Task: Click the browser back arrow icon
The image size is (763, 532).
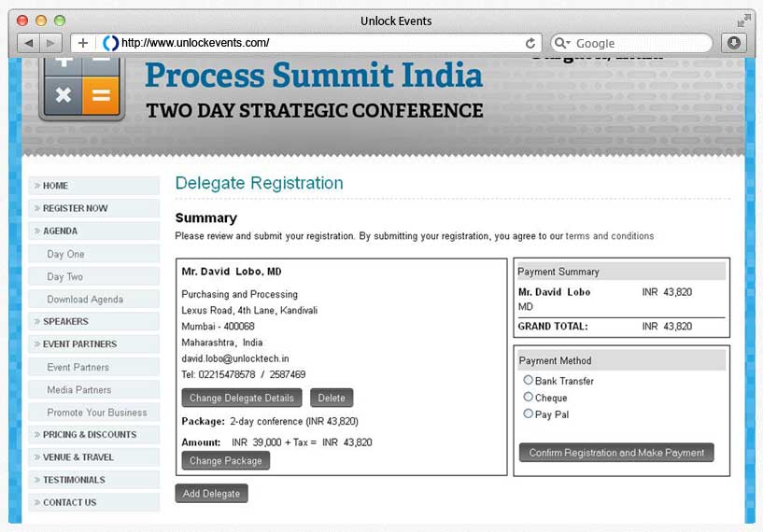Action: point(29,43)
